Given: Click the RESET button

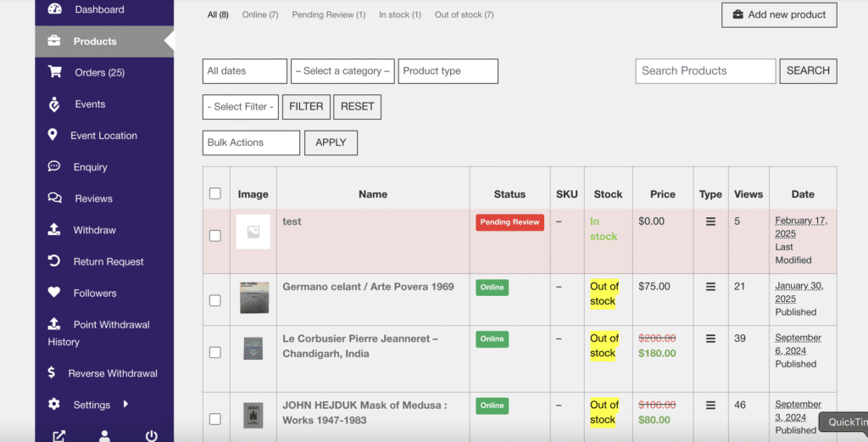Looking at the screenshot, I should [357, 106].
